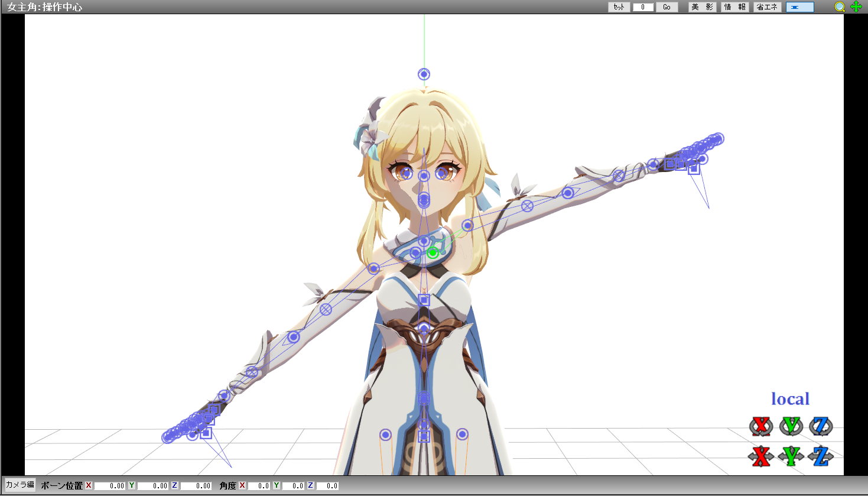Toggle the blue local coordinate mode label
This screenshot has height=496, width=868.
[x=790, y=399]
